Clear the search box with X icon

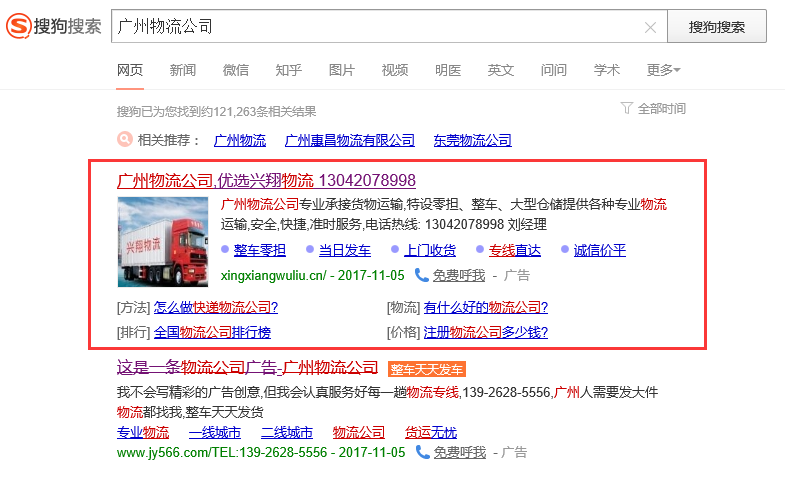[x=650, y=27]
